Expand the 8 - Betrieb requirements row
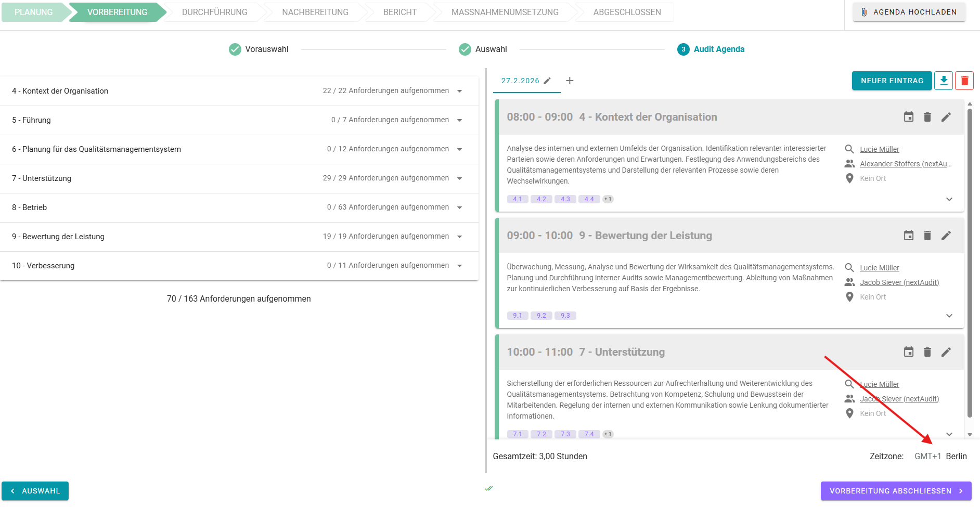This screenshot has height=507, width=980. 459,207
